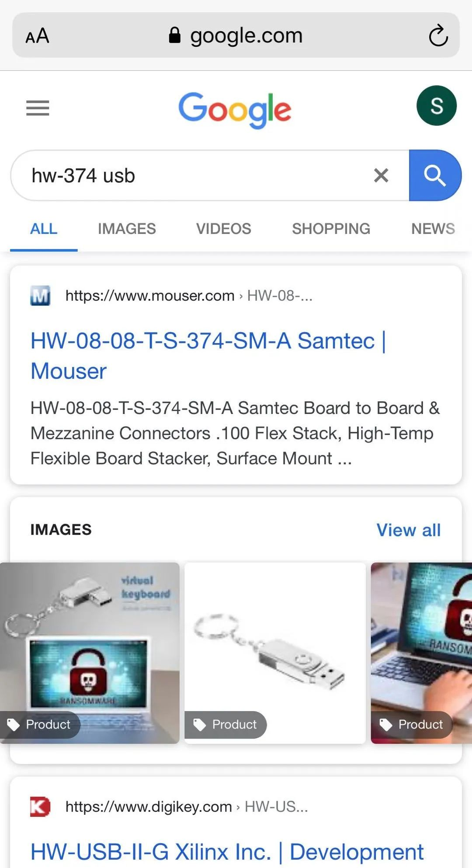Reload the page with refresh icon

pyautogui.click(x=438, y=36)
